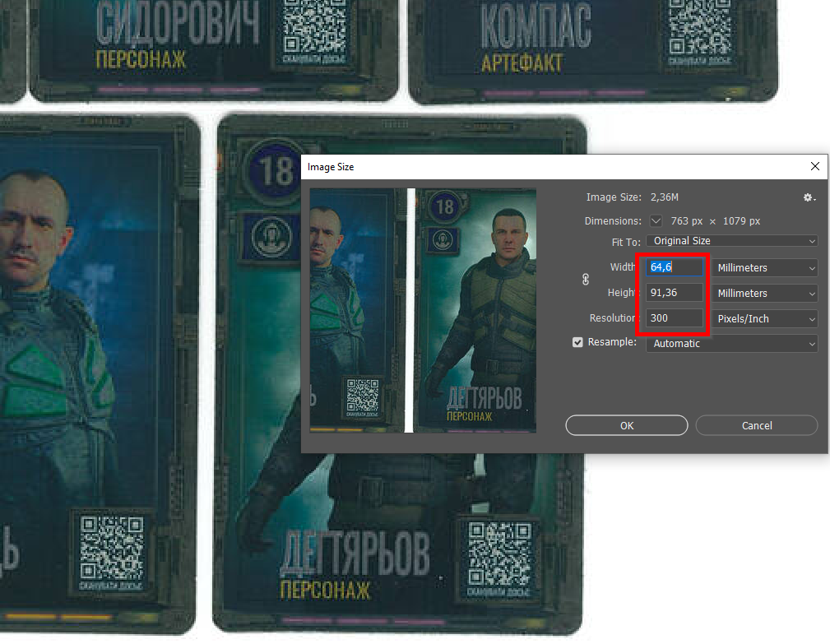Click the QR code on the Компас card

click(x=701, y=29)
